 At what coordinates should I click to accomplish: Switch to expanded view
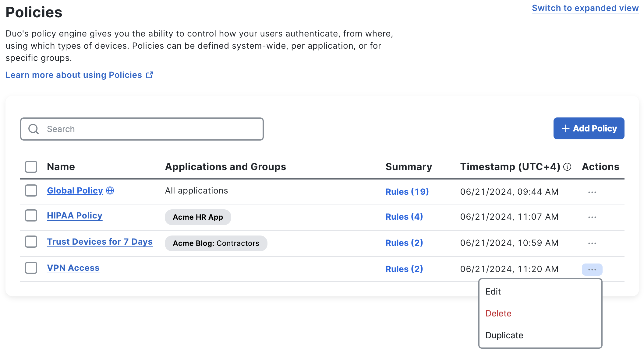click(585, 8)
